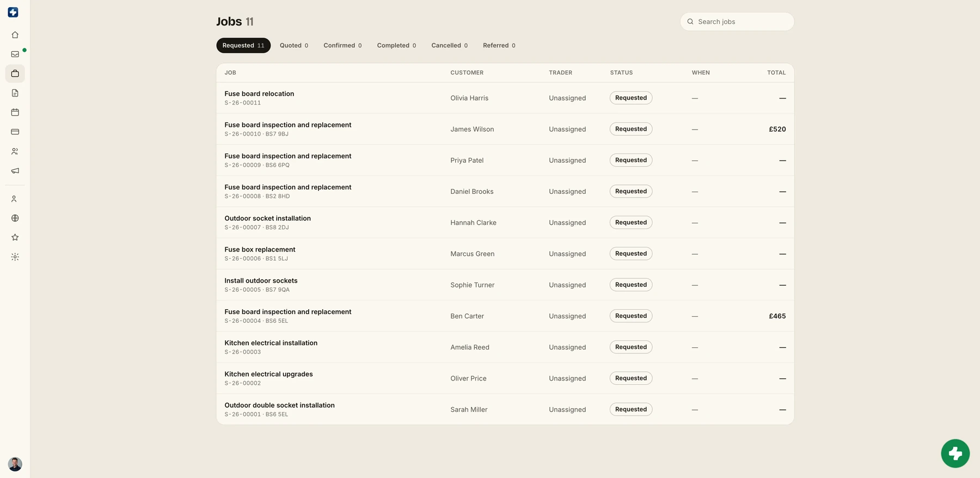Open the megaphone marketing icon

pyautogui.click(x=15, y=171)
